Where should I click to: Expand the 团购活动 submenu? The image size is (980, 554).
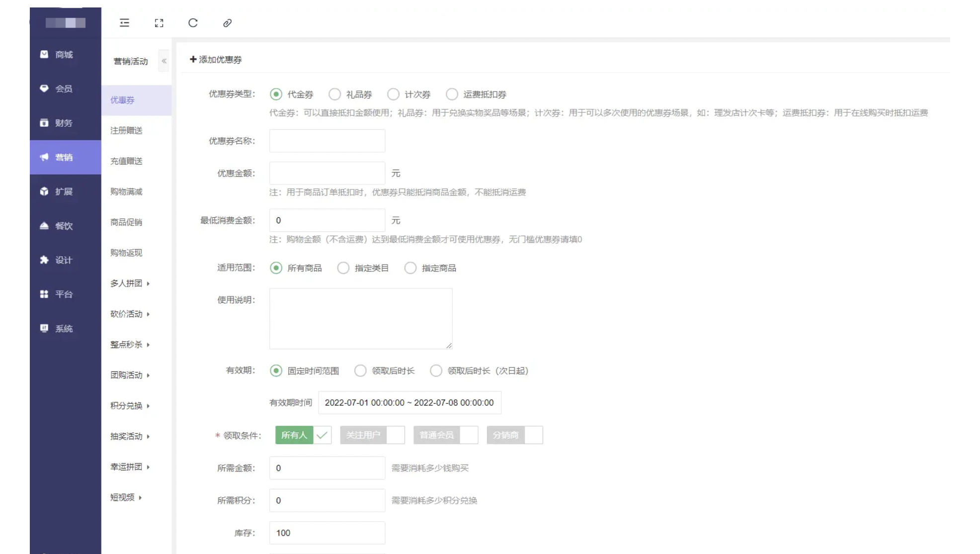point(130,375)
